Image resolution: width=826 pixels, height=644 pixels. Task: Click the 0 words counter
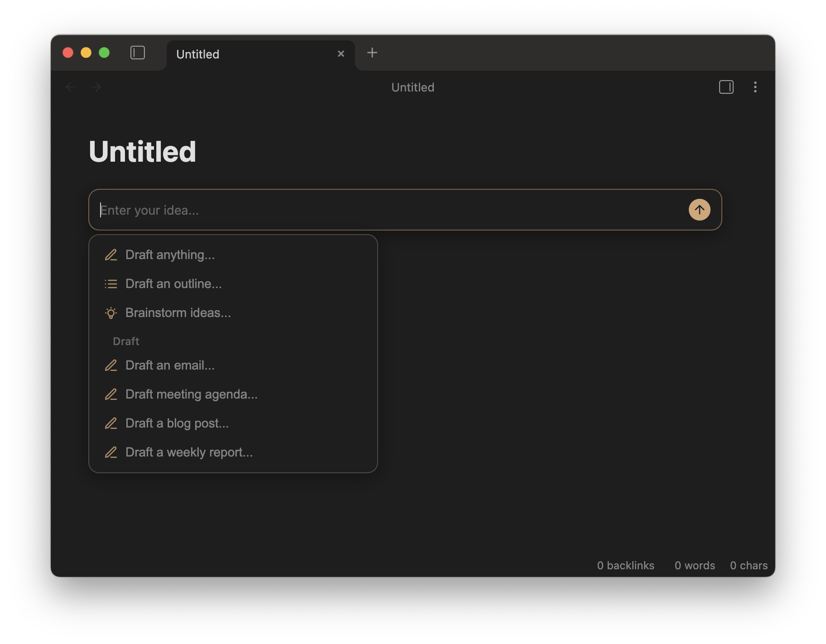point(695,566)
